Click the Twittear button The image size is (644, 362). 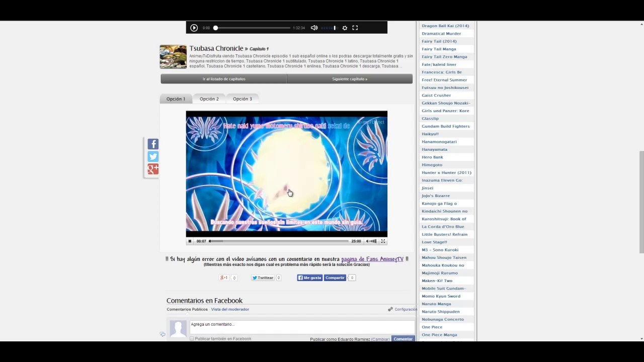(x=263, y=278)
